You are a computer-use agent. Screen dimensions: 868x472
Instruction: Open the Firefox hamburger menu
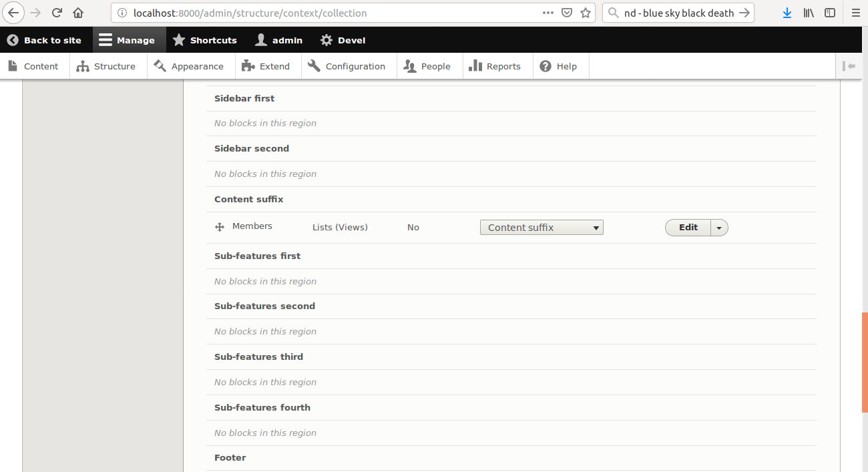pyautogui.click(x=855, y=13)
